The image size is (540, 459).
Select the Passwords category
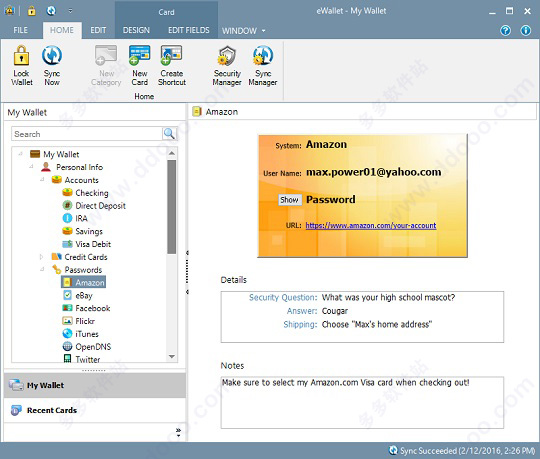pos(83,270)
